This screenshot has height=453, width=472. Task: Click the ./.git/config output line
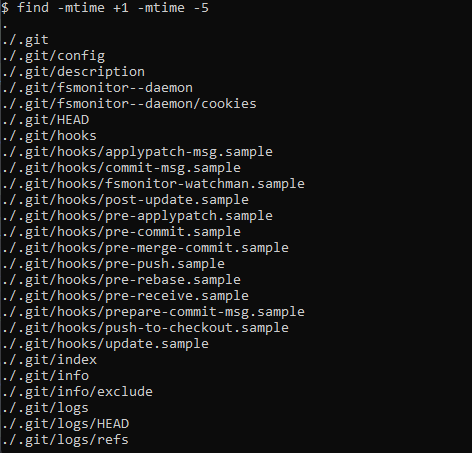tap(53, 56)
